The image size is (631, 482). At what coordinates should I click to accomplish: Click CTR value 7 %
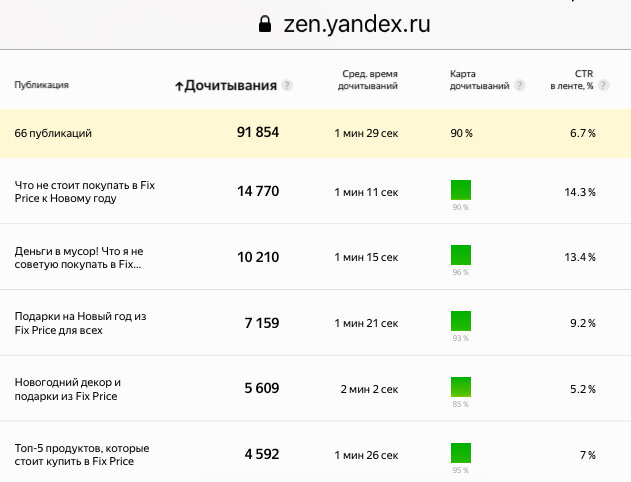(588, 455)
